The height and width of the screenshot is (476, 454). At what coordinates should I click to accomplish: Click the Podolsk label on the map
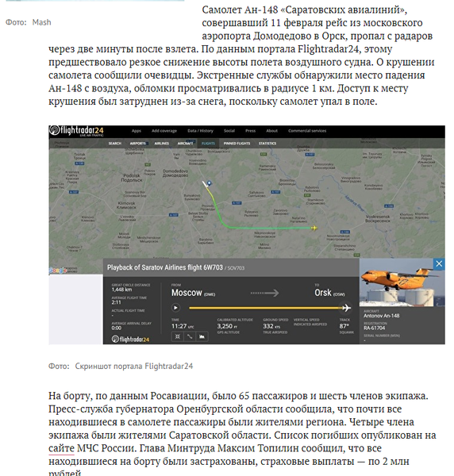click(132, 178)
